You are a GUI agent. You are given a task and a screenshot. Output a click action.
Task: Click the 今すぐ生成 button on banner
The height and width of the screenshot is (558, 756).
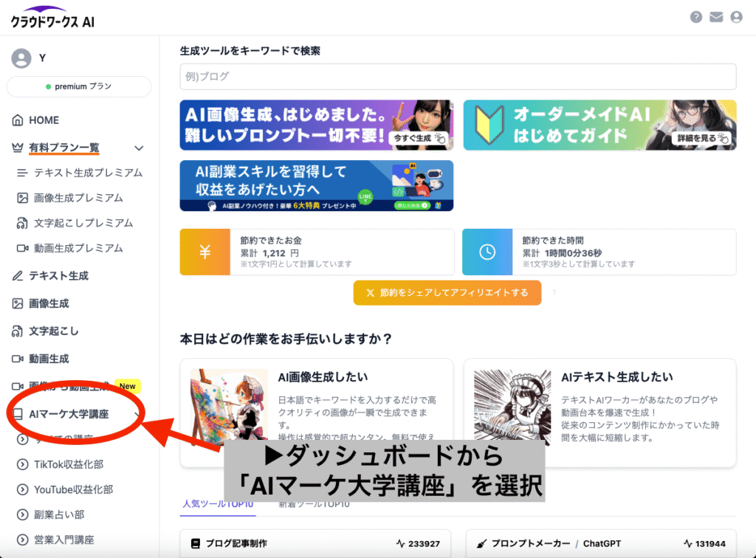pos(419,138)
